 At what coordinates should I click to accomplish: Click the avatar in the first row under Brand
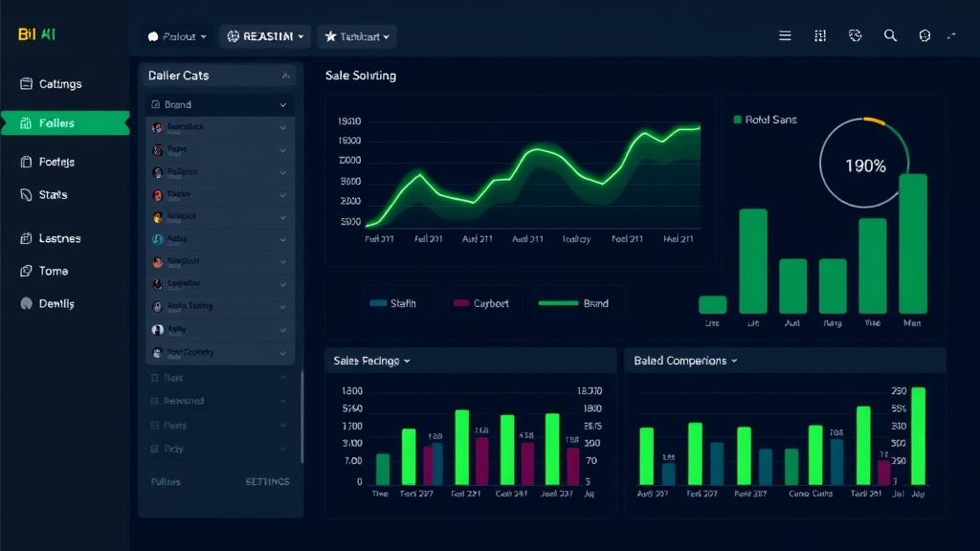[x=158, y=127]
